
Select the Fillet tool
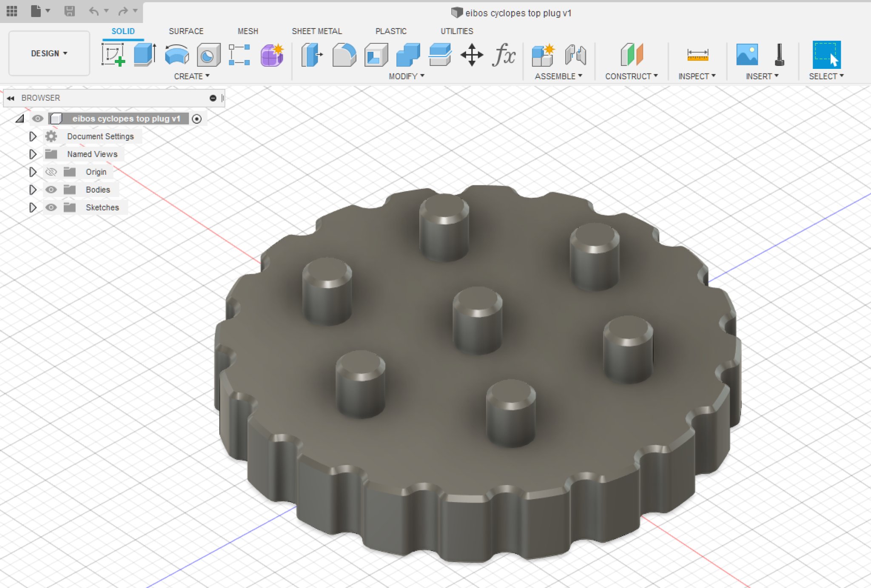(343, 54)
